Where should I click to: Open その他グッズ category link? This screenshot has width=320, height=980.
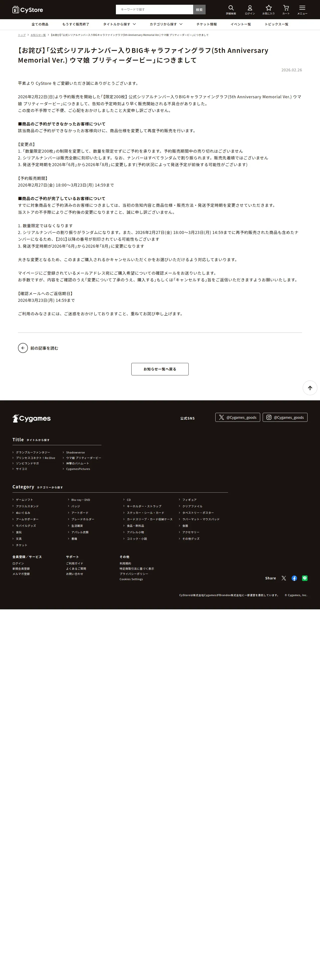191,538
